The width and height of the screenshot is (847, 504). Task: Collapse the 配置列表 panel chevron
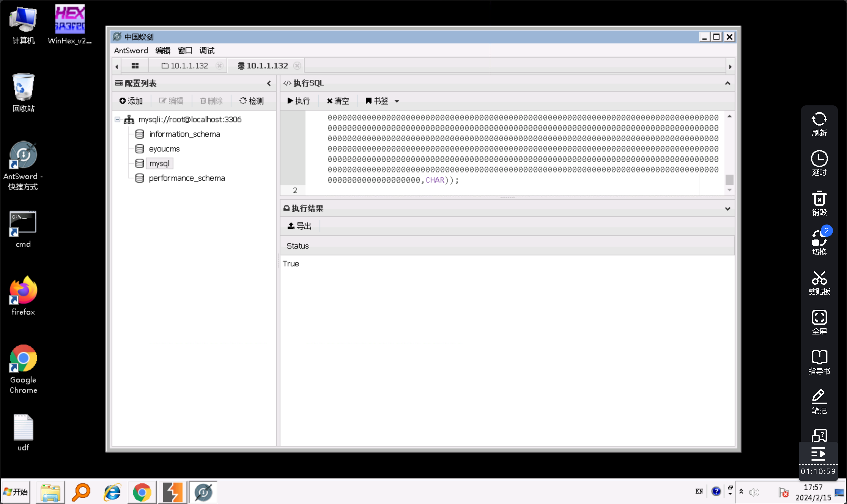point(269,83)
